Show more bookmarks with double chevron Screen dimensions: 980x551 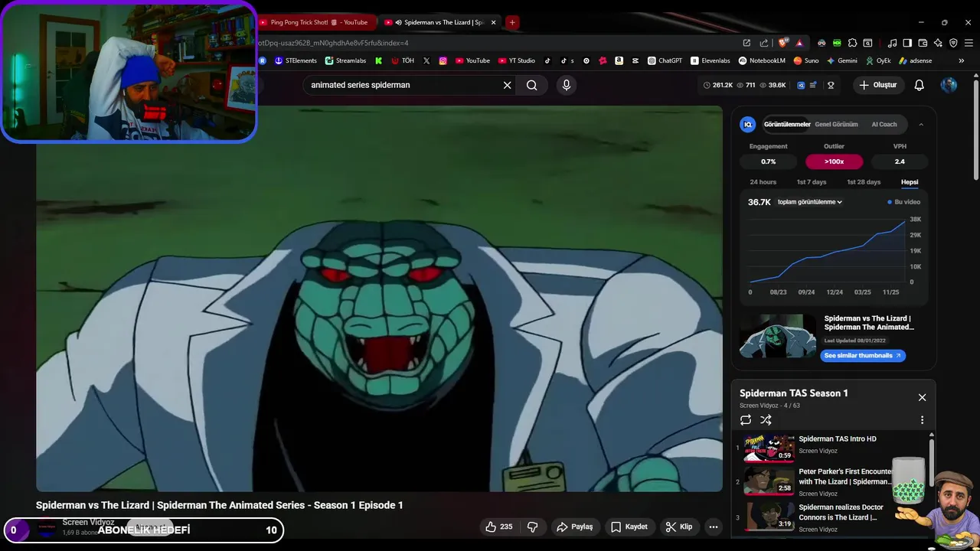[962, 60]
